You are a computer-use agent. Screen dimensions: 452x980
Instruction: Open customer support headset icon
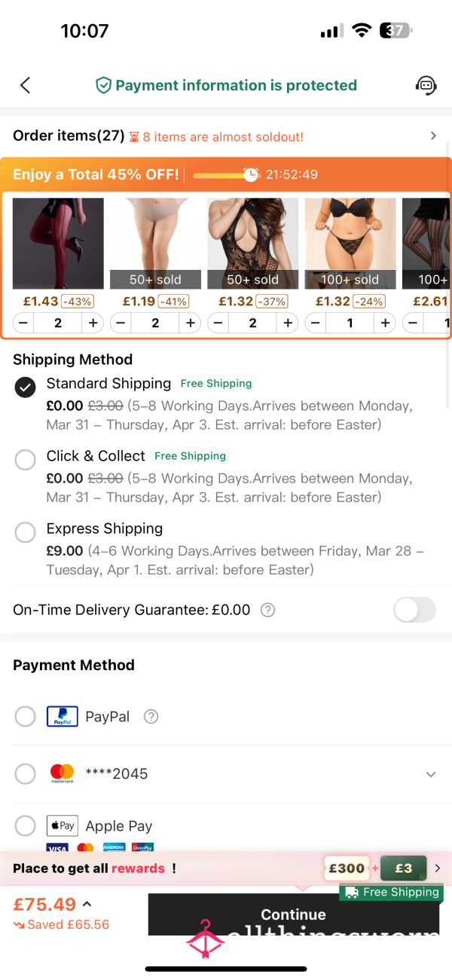coord(426,85)
